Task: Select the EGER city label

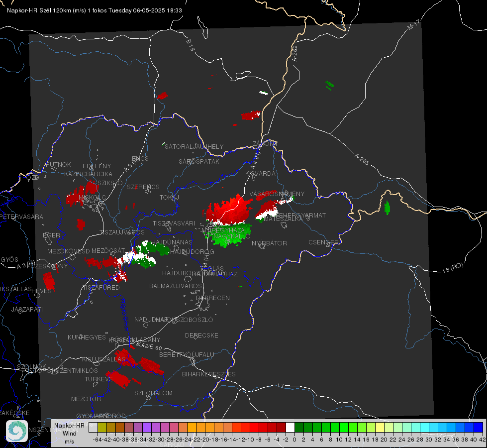Action: pyautogui.click(x=51, y=235)
